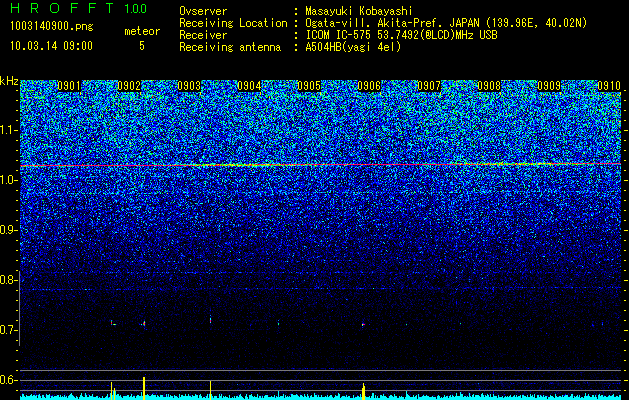Click the 0902 time marker
The height and width of the screenshot is (400, 629).
(x=129, y=86)
